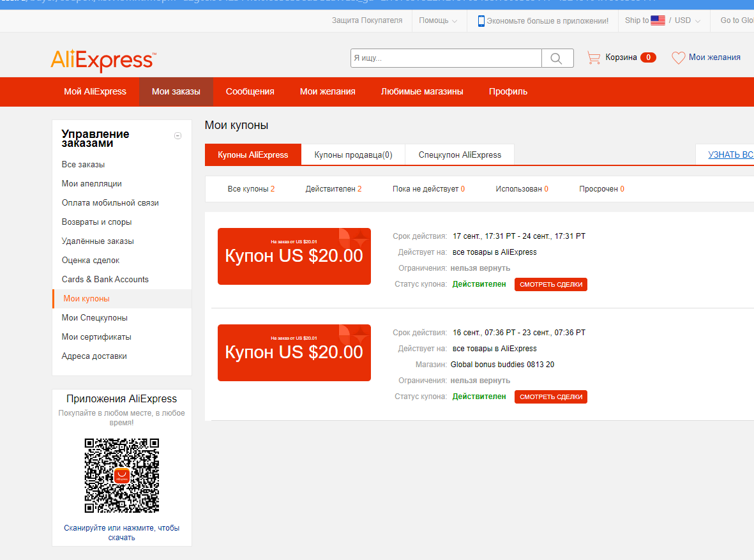
Task: Click Global bonus buddies 0813 20 text
Action: point(502,364)
